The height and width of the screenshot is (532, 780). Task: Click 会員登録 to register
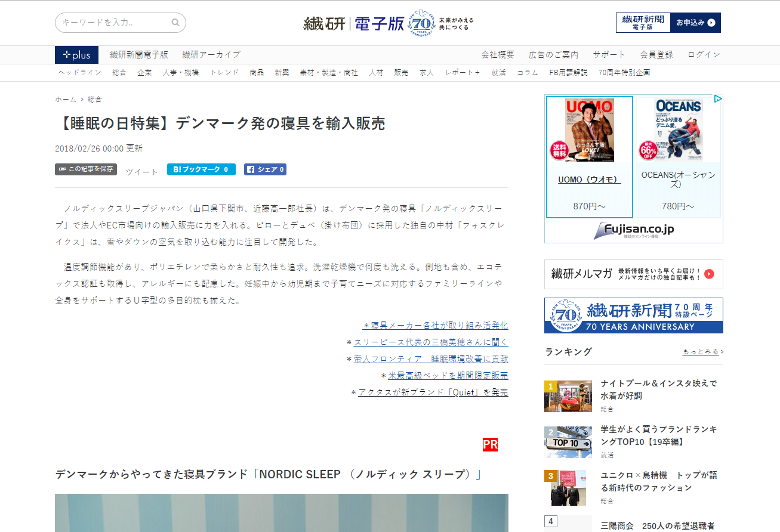(656, 55)
